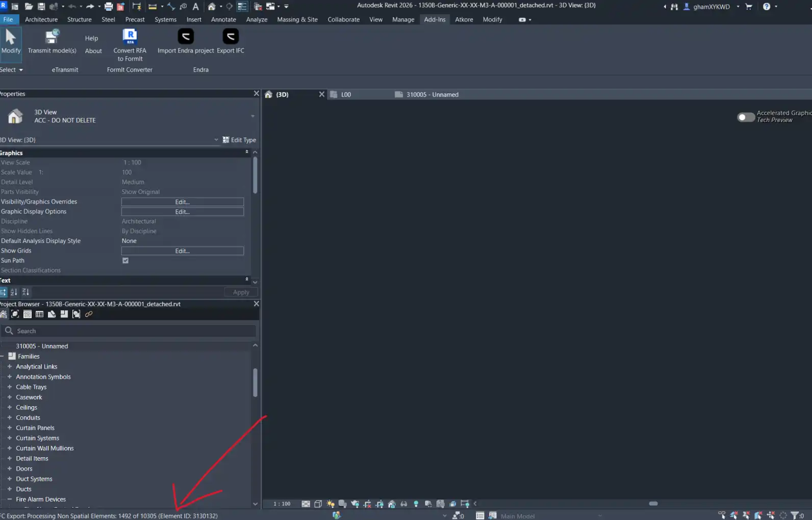The image size is (812, 520).
Task: Click the home icon in view tab bar
Action: 269,94
